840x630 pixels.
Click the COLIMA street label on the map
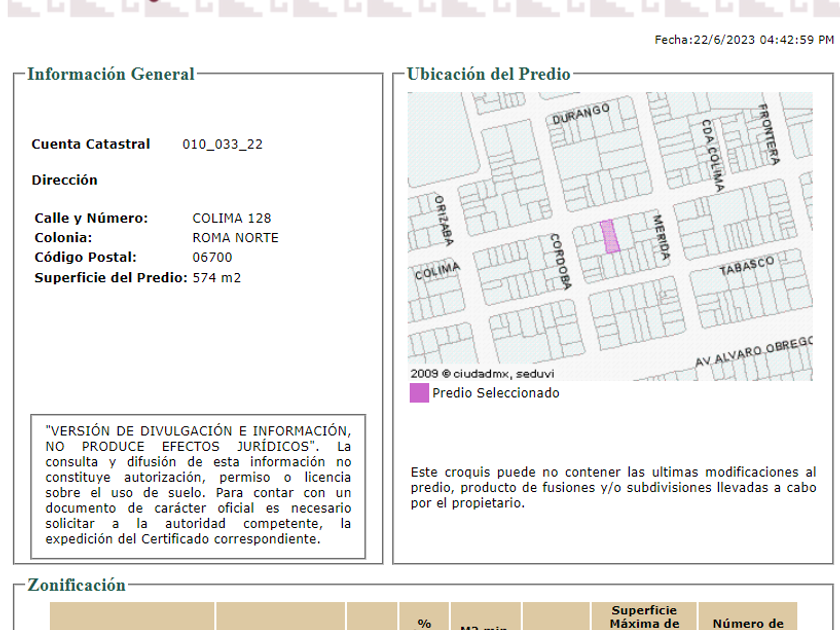pyautogui.click(x=436, y=271)
